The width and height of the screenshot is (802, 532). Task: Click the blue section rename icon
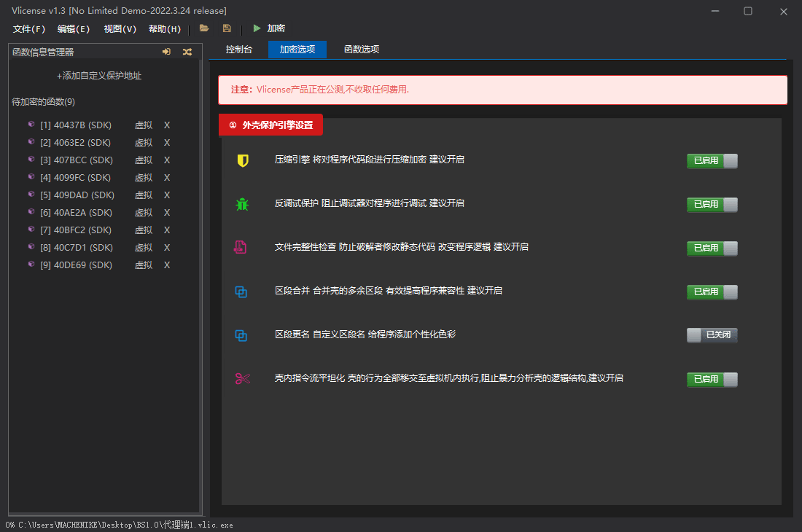pyautogui.click(x=241, y=335)
